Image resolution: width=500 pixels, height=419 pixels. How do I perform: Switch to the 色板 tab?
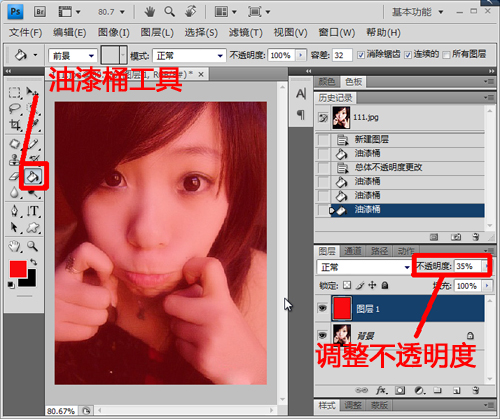(353, 82)
